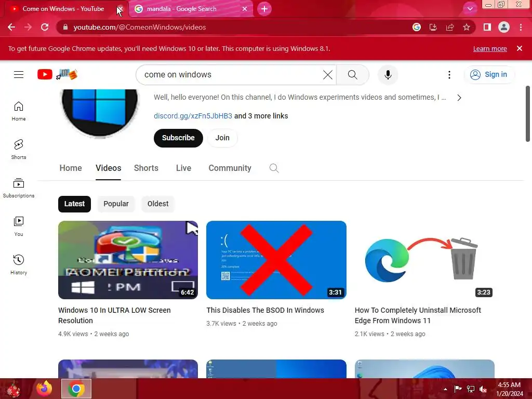Open the channel Live tab
The width and height of the screenshot is (532, 399).
coord(183,168)
